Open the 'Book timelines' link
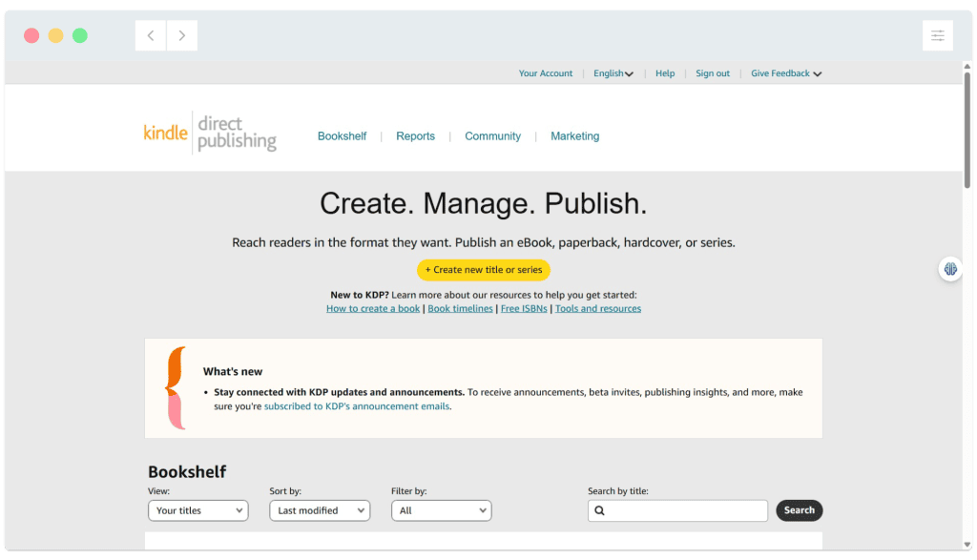The width and height of the screenshot is (977, 560). [x=461, y=308]
